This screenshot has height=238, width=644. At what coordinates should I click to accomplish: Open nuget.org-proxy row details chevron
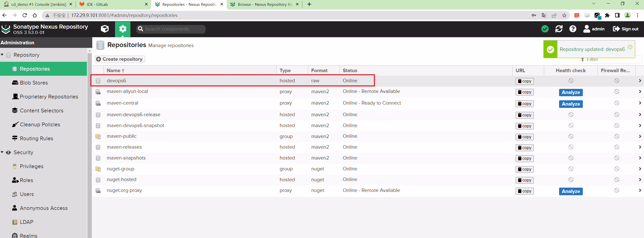point(640,190)
